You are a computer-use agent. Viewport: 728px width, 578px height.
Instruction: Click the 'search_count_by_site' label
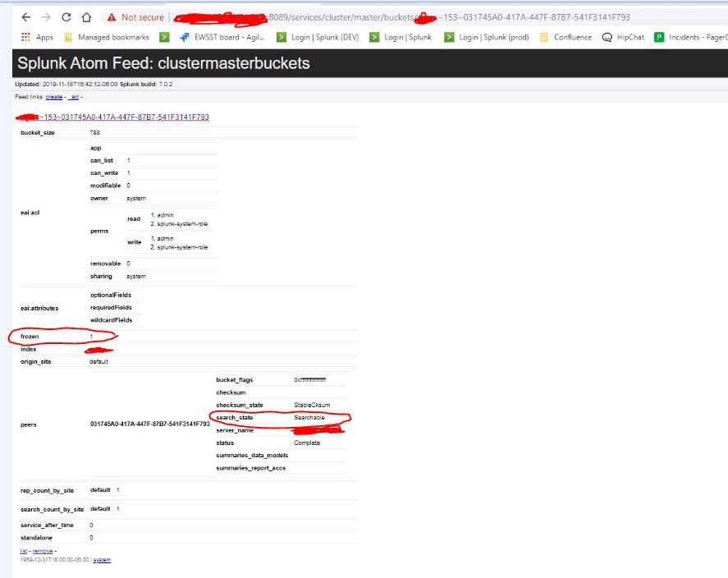(53, 509)
